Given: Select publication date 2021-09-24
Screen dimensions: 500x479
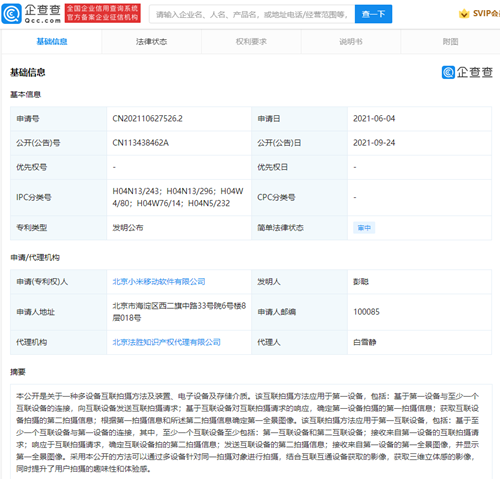Looking at the screenshot, I should pos(374,143).
